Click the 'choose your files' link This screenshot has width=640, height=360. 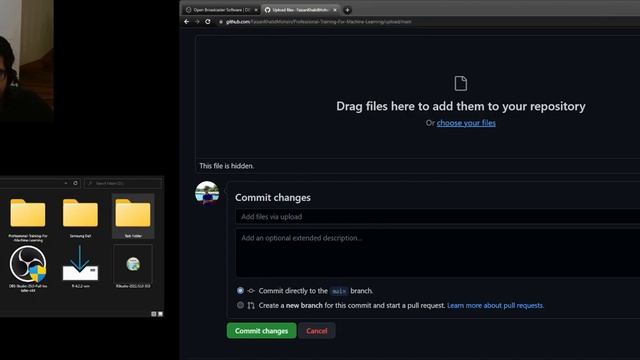coord(466,123)
